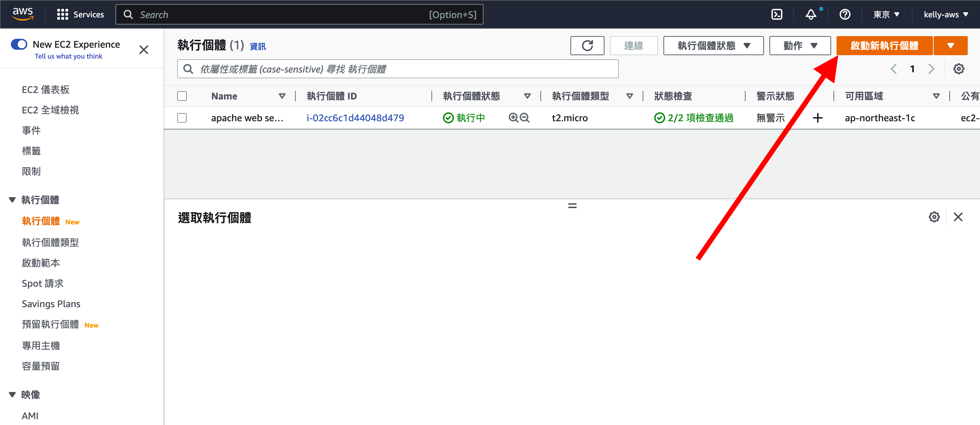The width and height of the screenshot is (980, 425).
Task: Sort by the Name column arrow
Action: coord(282,96)
